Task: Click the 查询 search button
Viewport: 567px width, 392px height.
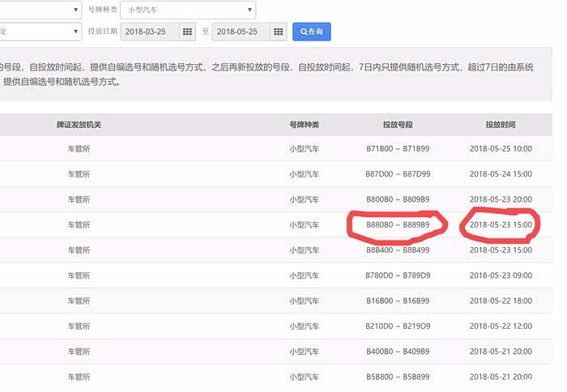Action: [x=311, y=32]
